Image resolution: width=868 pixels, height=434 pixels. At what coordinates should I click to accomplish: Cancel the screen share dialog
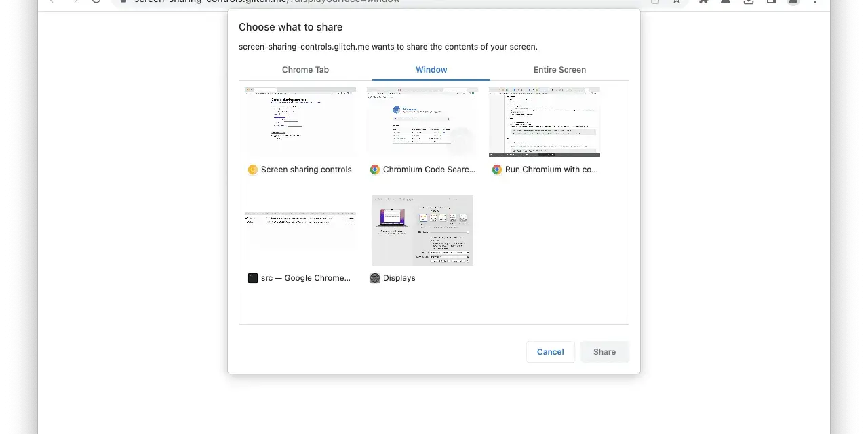pyautogui.click(x=551, y=352)
